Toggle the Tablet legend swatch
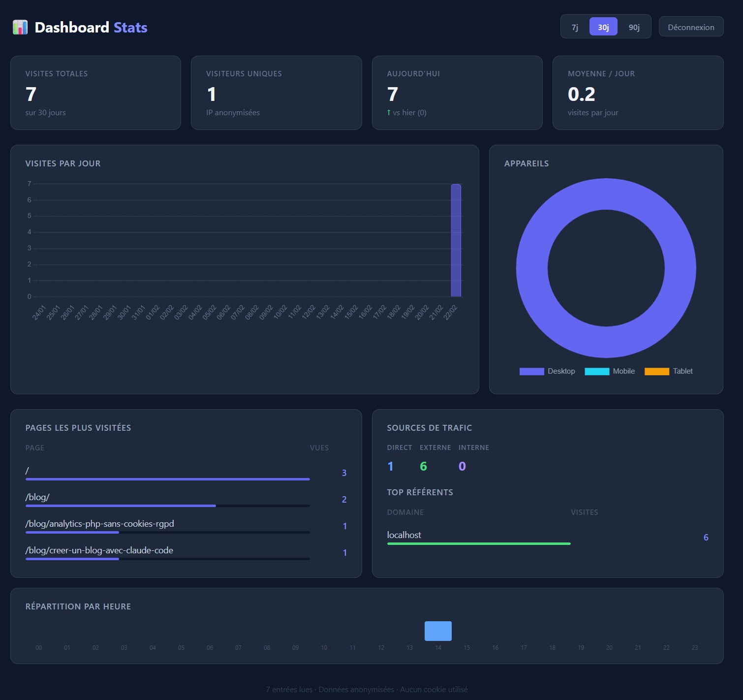The height and width of the screenshot is (700, 743). [656, 371]
